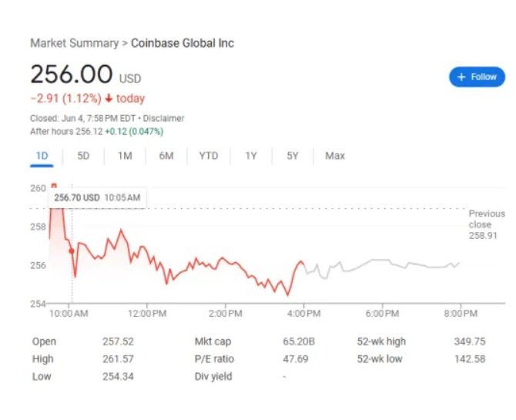Viewport: 516px width, 420px height.
Task: Click the red down arrow icon
Action: 109,99
